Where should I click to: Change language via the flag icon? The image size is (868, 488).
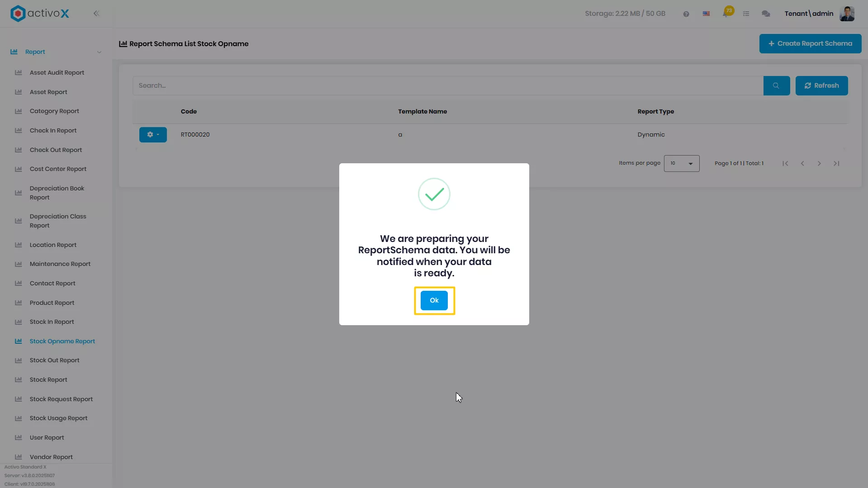coord(706,14)
